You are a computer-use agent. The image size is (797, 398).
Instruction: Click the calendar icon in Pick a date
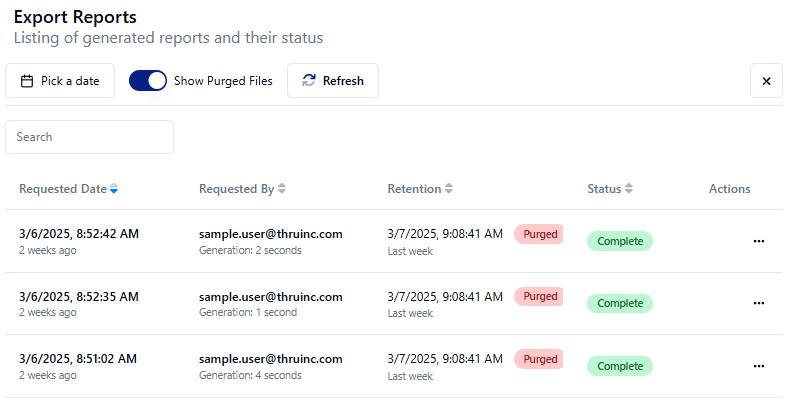27,81
